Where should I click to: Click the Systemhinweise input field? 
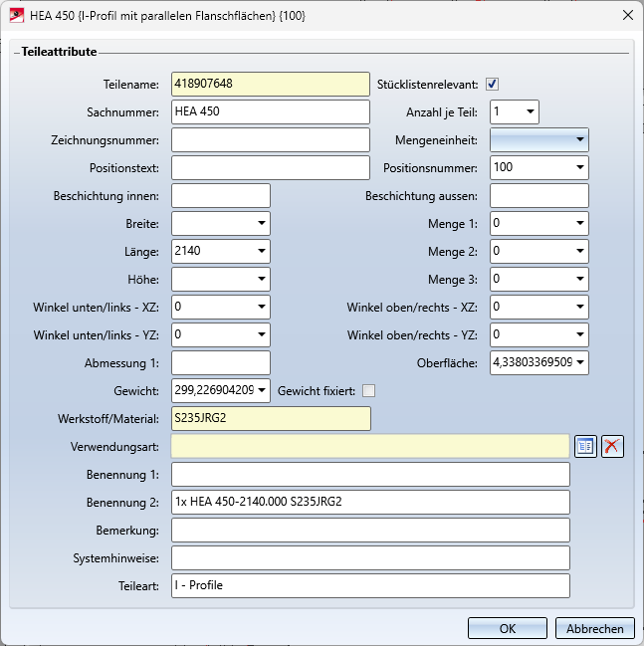pyautogui.click(x=370, y=557)
